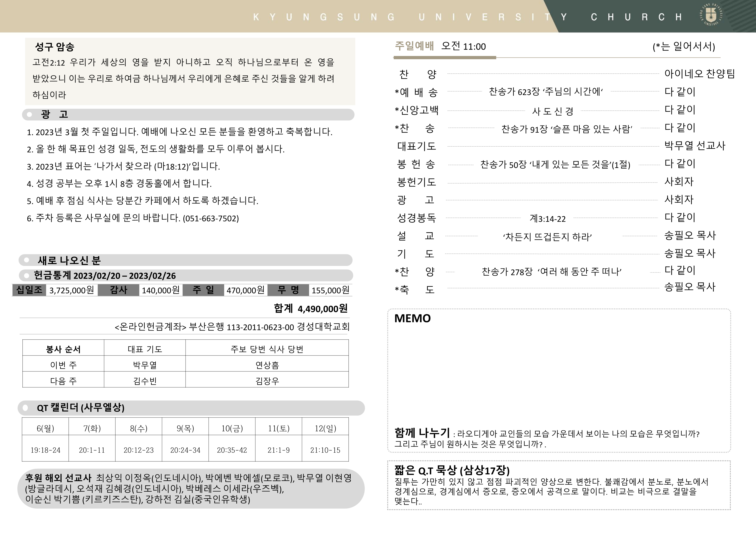Select announcement 3 with 표어 '나가서 찾으라'

pos(123,166)
